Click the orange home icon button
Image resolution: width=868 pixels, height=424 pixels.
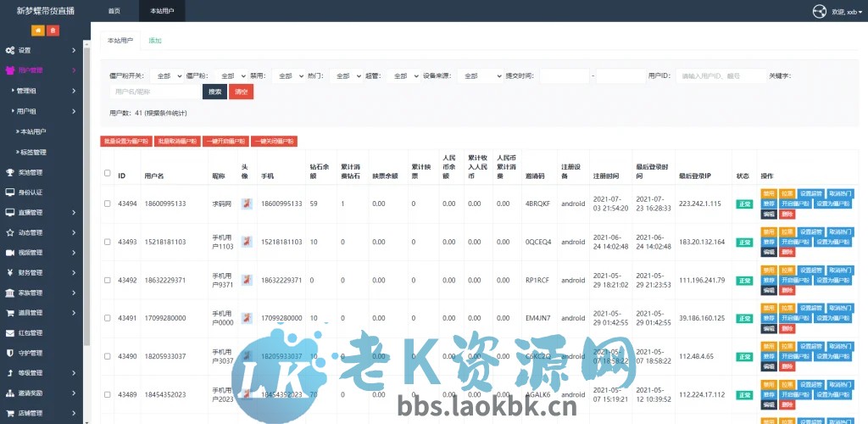tap(37, 31)
